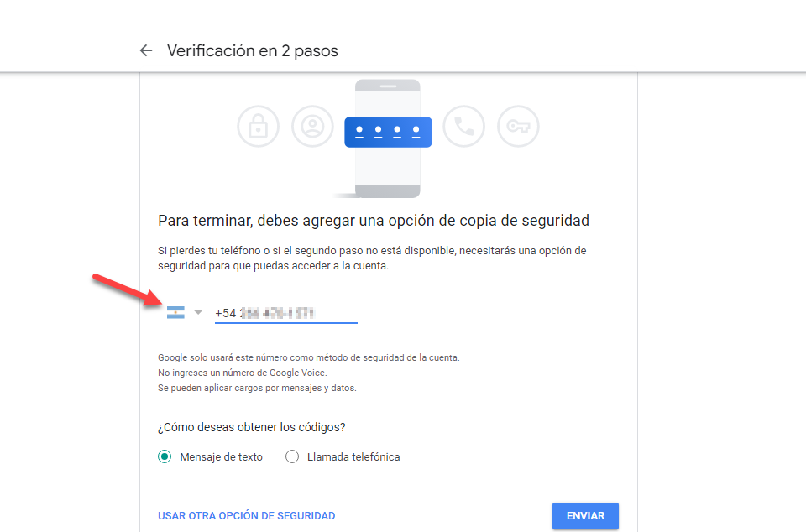Image resolution: width=806 pixels, height=532 pixels.
Task: Click the phone illustration graphic
Action: [x=388, y=138]
